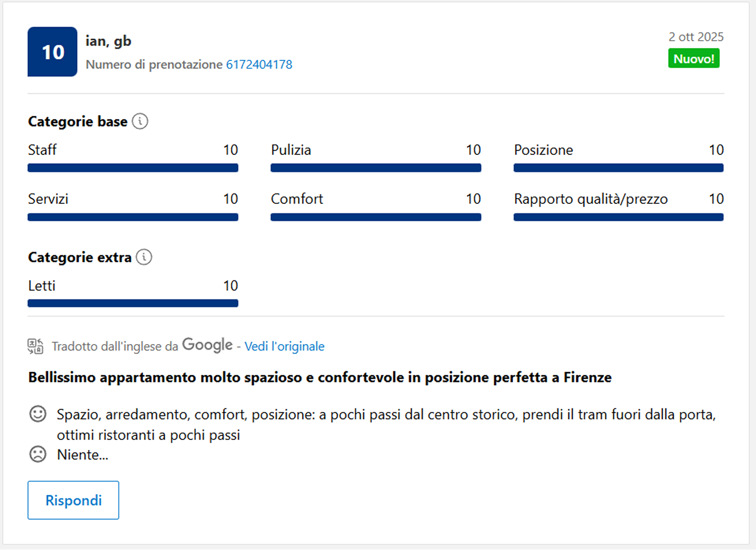Click info icon beside Categorie base

140,121
